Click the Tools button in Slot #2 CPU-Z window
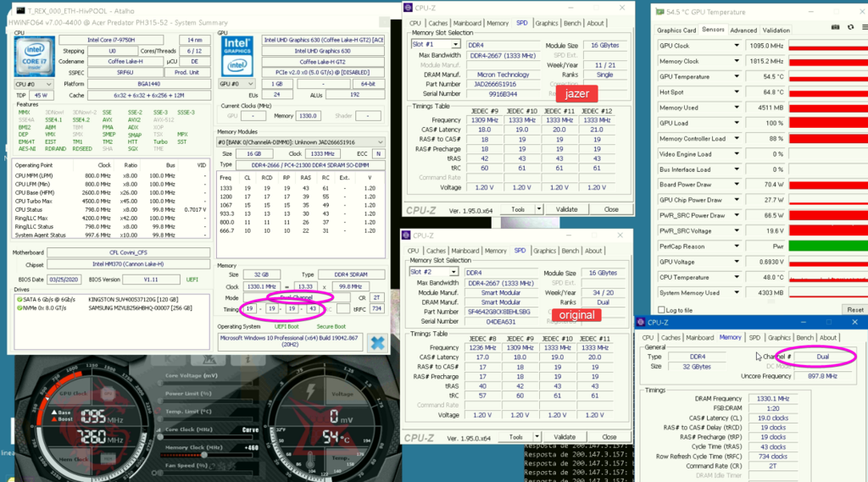Image resolution: width=868 pixels, height=482 pixels. coord(515,436)
